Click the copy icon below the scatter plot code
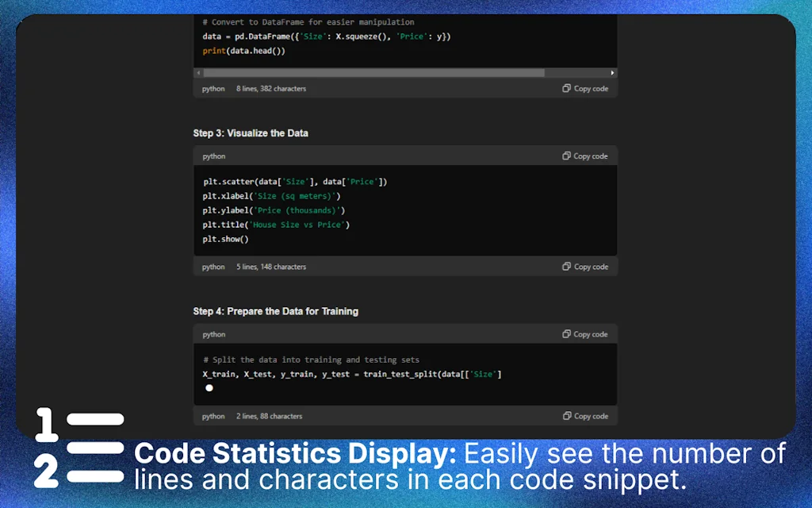812x508 pixels. coord(565,267)
